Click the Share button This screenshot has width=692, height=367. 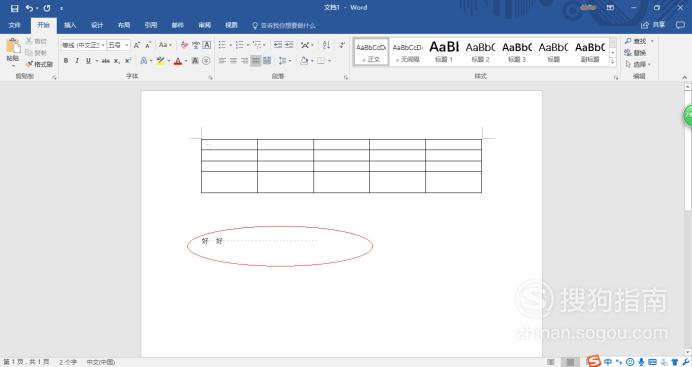pyautogui.click(x=653, y=25)
